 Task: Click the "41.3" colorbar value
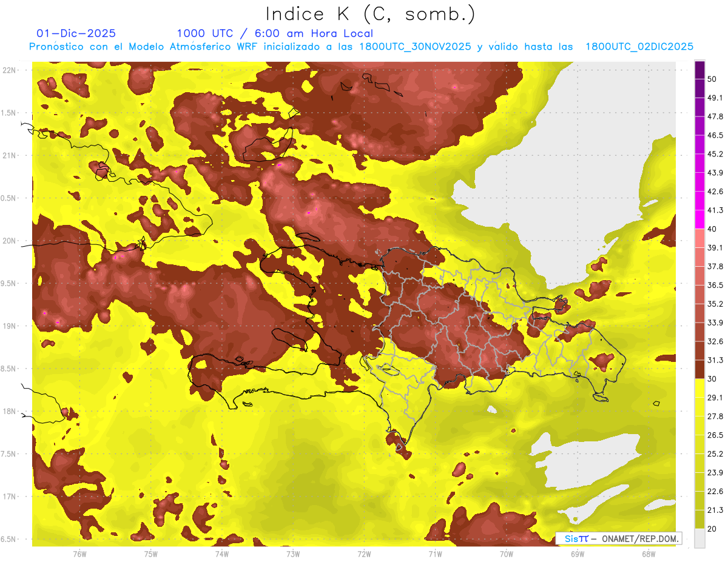pos(715,210)
